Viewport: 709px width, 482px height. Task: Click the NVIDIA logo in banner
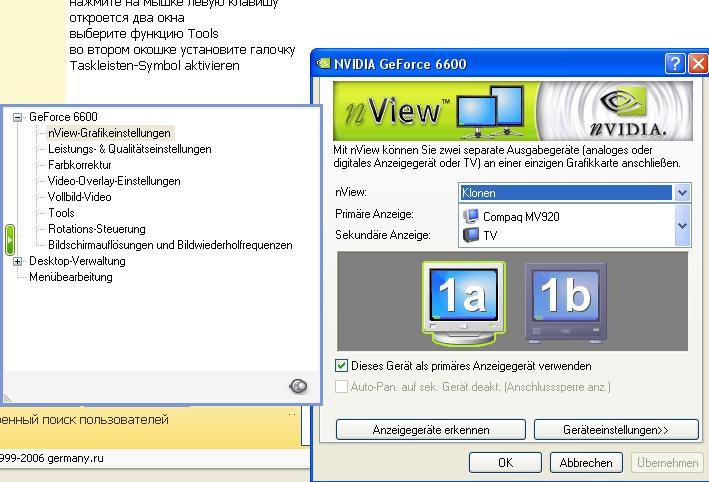[630, 110]
